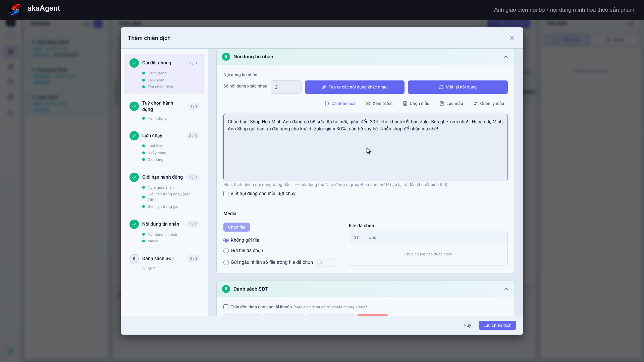Click the 2 / 2 progress badge

click(193, 224)
